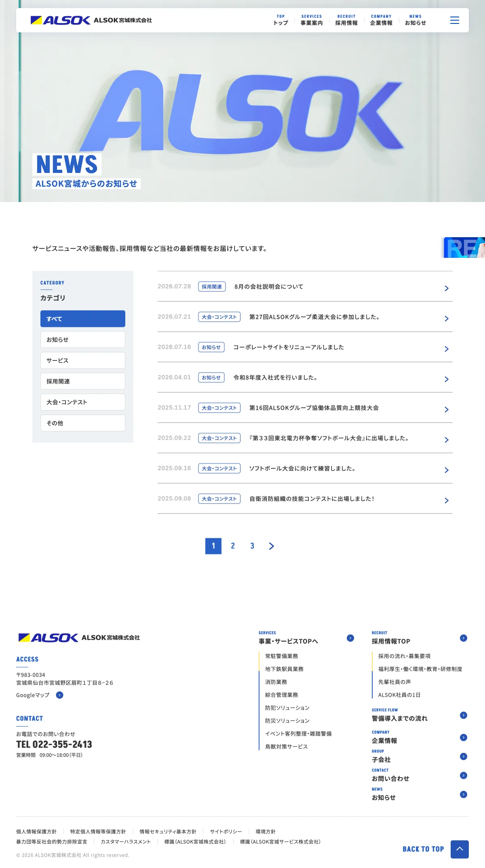Image resolution: width=485 pixels, height=868 pixels.
Task: Go to page 3 in pagination
Action: [x=252, y=546]
